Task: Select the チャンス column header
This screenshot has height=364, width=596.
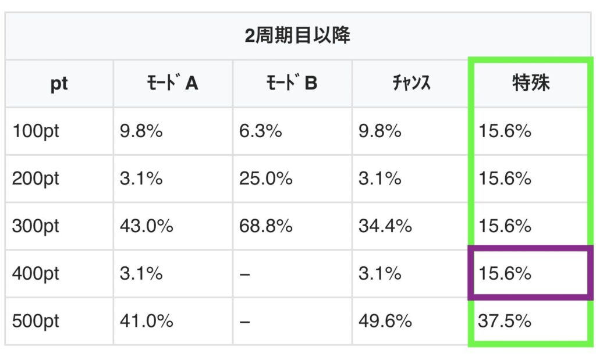Action: point(411,84)
